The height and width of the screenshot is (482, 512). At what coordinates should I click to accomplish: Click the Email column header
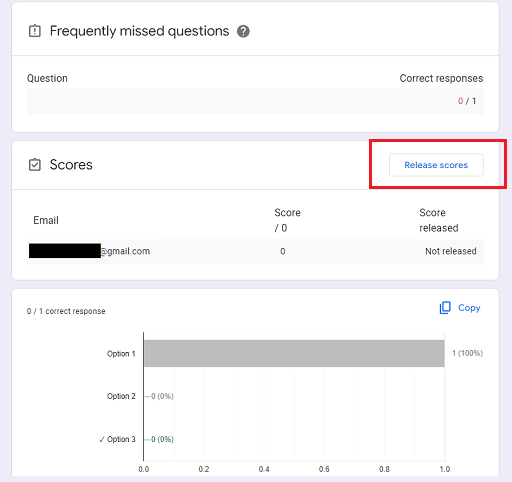tap(46, 220)
